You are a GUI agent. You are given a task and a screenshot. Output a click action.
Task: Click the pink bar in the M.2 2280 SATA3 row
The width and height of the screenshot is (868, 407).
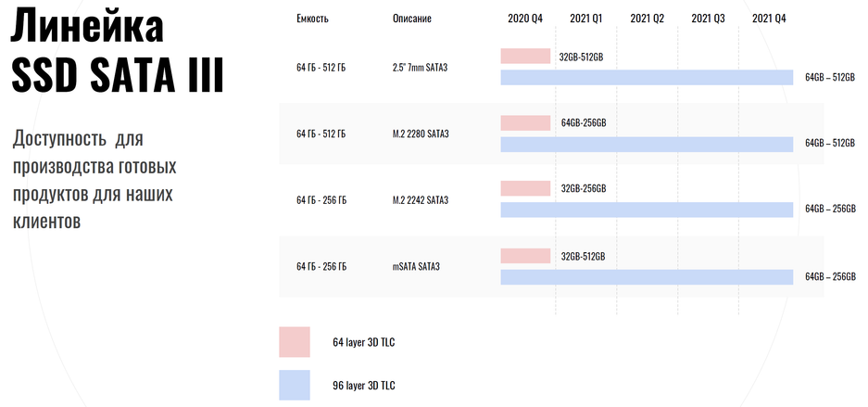525,123
